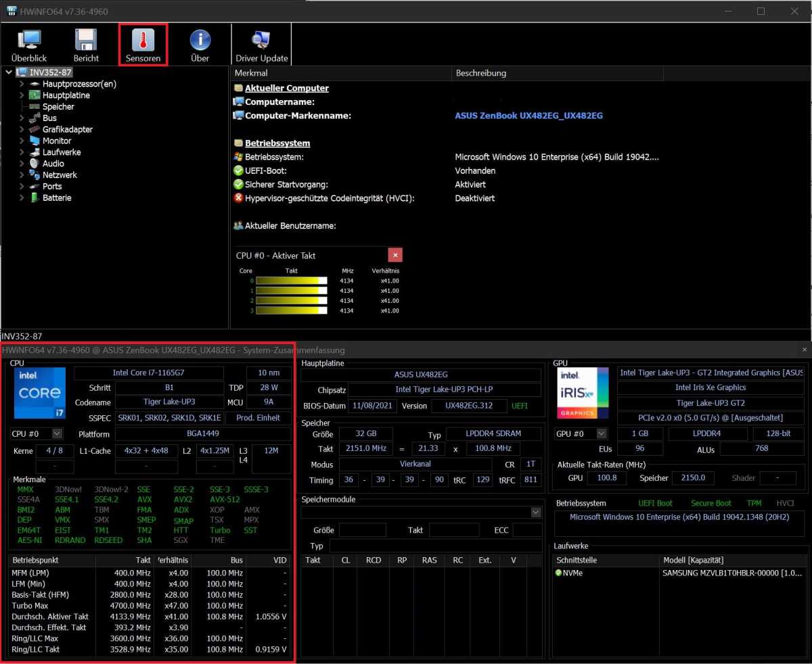Select the Windows flag icon beside Betriebssystem:
The height and width of the screenshot is (664, 812).
tap(238, 157)
